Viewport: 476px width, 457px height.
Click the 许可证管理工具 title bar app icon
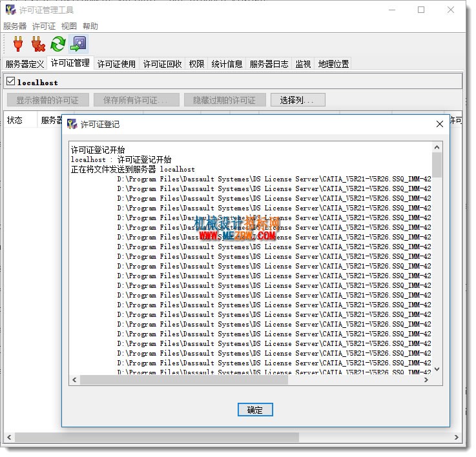10,10
